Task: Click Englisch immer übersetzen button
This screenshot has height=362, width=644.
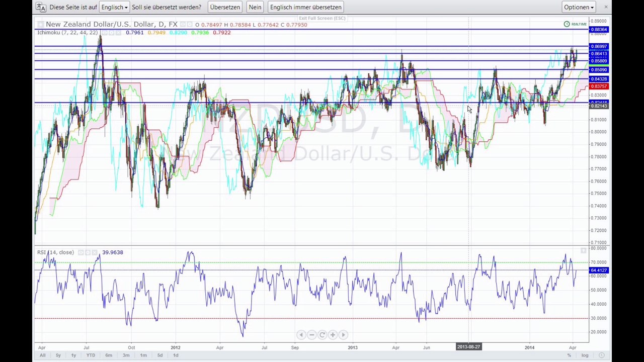Action: 306,7
